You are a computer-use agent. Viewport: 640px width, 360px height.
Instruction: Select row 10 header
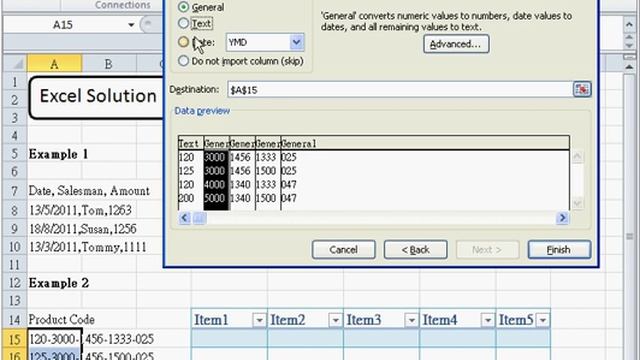point(15,247)
